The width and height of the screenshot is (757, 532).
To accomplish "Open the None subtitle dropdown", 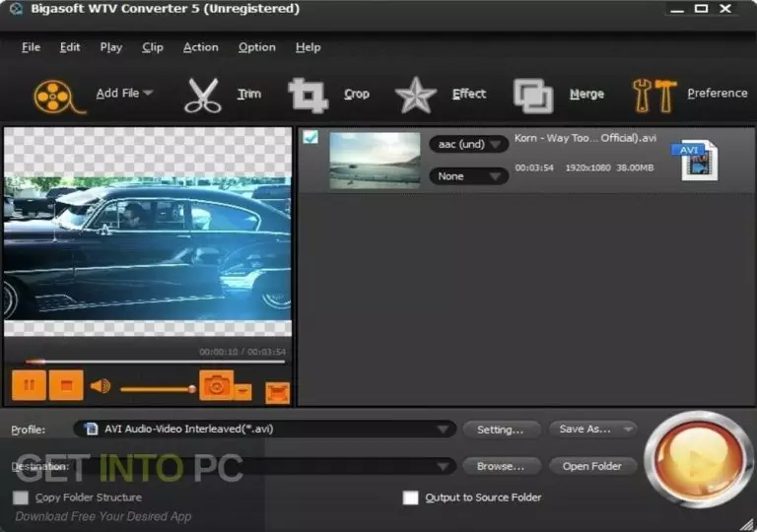I will [468, 176].
